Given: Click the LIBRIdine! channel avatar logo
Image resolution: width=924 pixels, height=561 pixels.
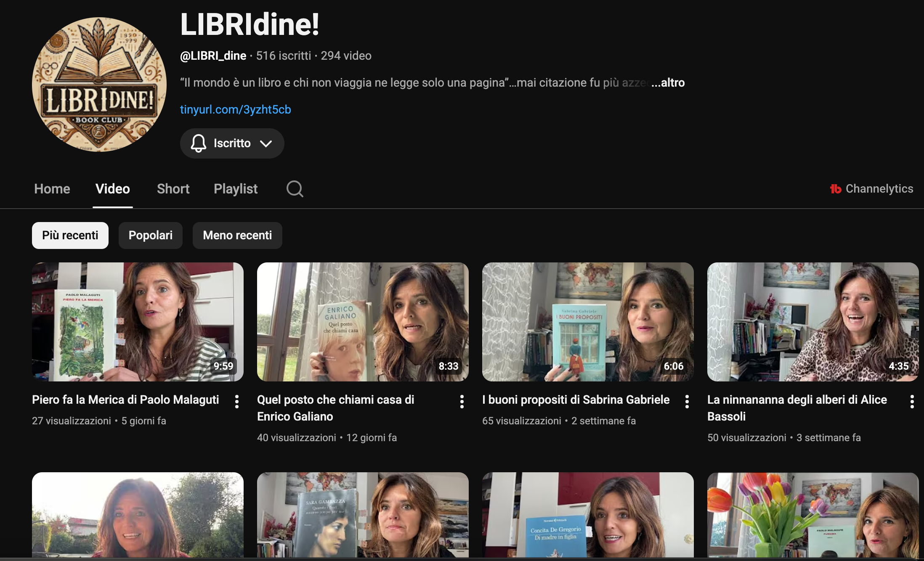Looking at the screenshot, I should click(x=99, y=85).
